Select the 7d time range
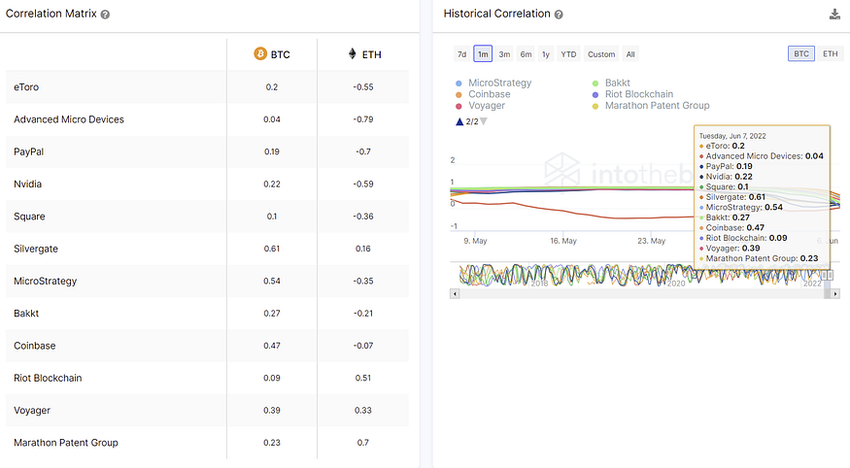Image resolution: width=850 pixels, height=468 pixels. click(x=462, y=54)
